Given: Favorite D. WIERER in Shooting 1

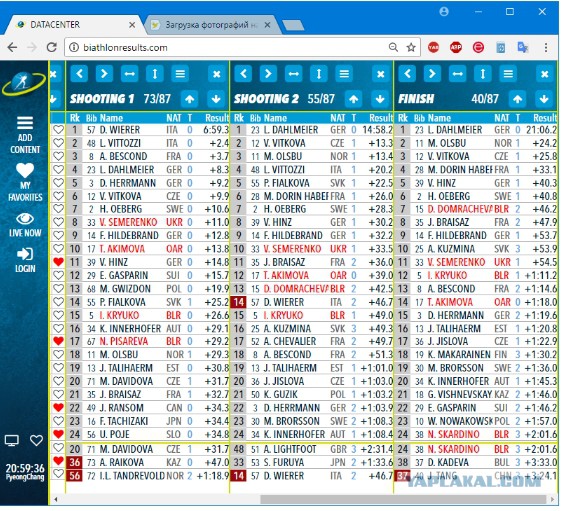Looking at the screenshot, I should [58, 130].
